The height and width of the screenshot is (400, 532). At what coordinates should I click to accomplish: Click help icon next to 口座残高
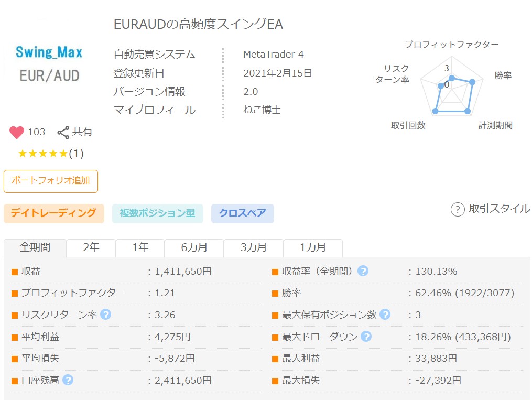[x=68, y=380]
